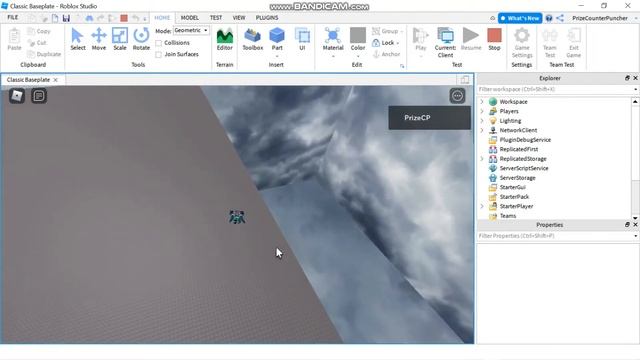
Task: Switch to the PLUGINS ribbon tab
Action: 267,18
